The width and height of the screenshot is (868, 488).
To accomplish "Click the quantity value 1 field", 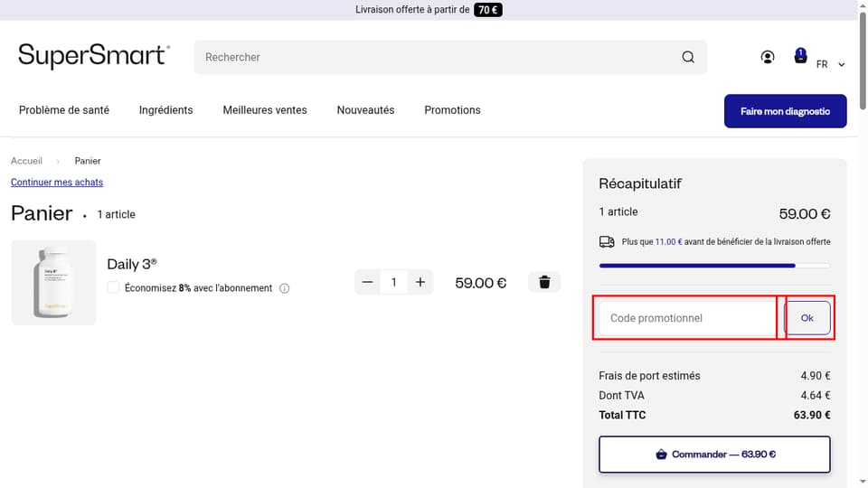I will click(x=393, y=282).
